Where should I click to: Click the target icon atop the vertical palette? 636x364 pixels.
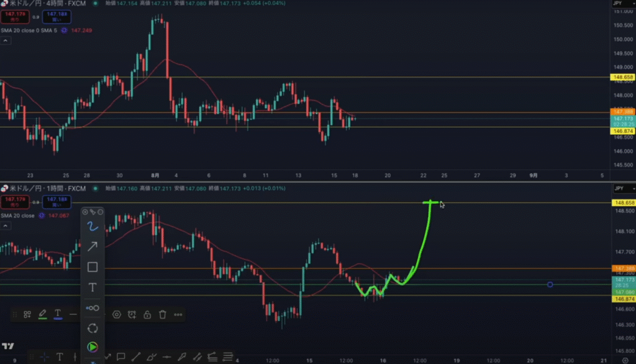coord(85,212)
